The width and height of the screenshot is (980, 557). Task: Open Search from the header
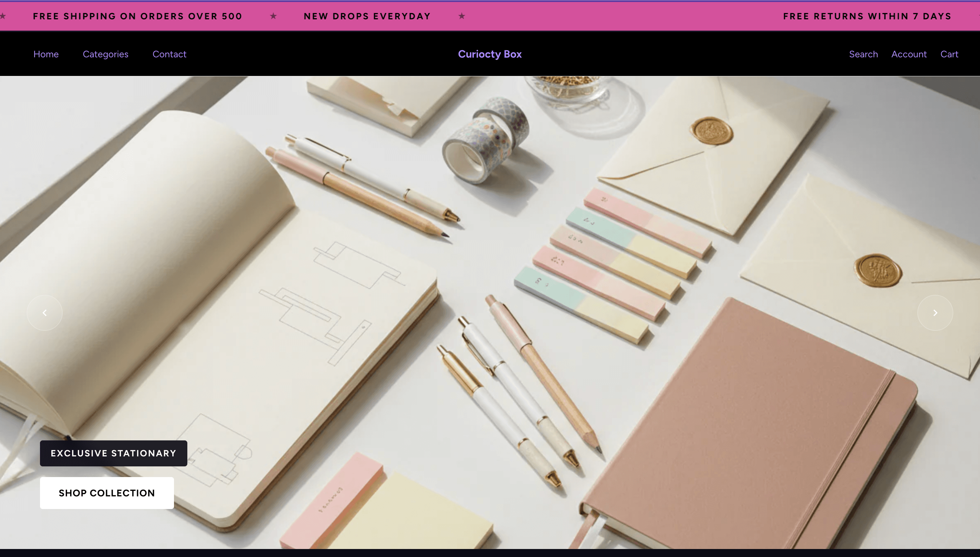tap(863, 54)
